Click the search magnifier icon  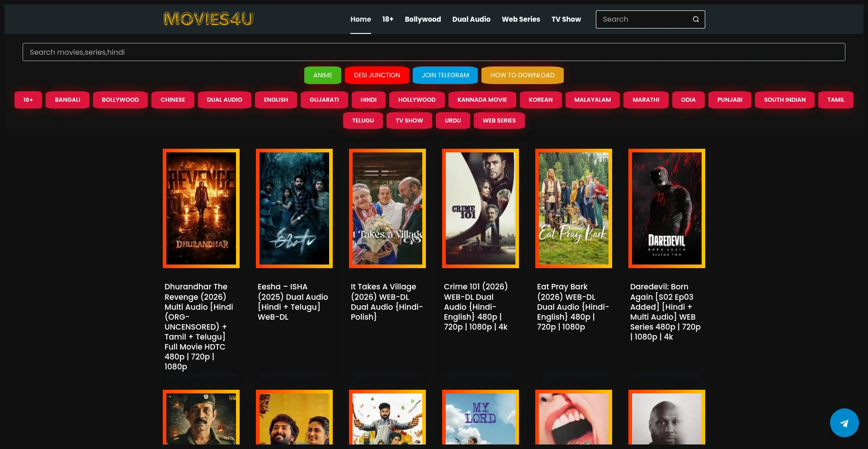[696, 19]
